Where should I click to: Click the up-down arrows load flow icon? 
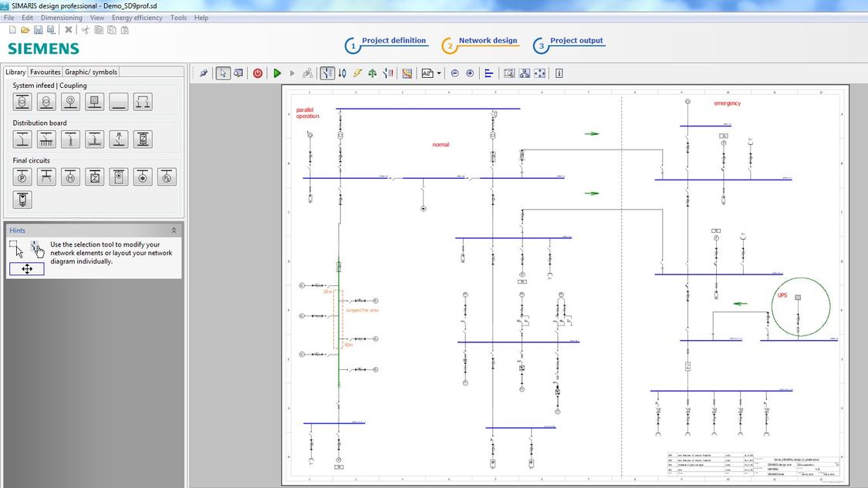(342, 73)
